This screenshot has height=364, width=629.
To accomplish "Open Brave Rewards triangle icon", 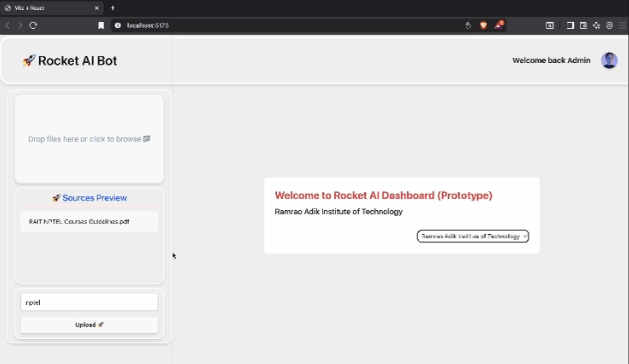I will [498, 25].
